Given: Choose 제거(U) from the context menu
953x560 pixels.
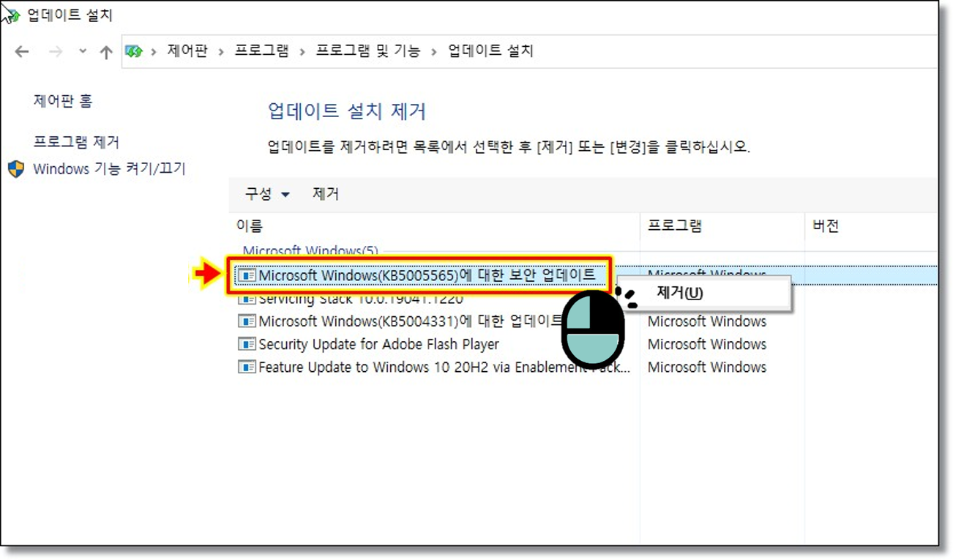Looking at the screenshot, I should [x=679, y=293].
